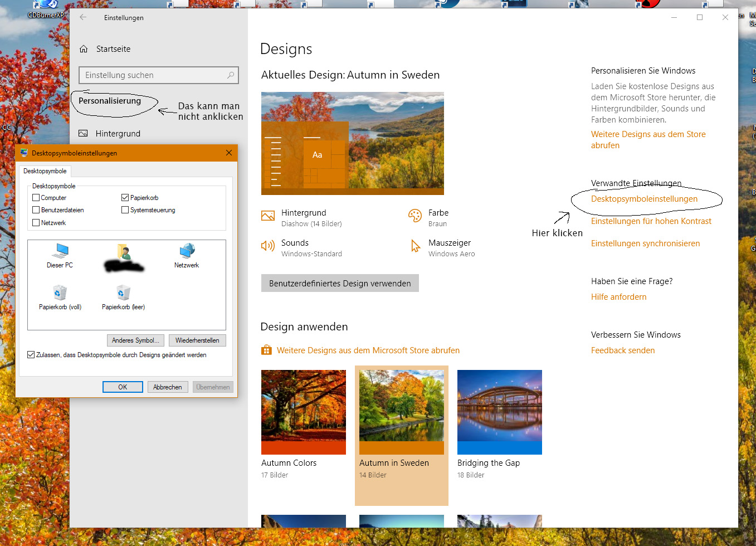Image resolution: width=756 pixels, height=546 pixels.
Task: Open the Desktopsymboleinstellungen link
Action: tap(645, 199)
